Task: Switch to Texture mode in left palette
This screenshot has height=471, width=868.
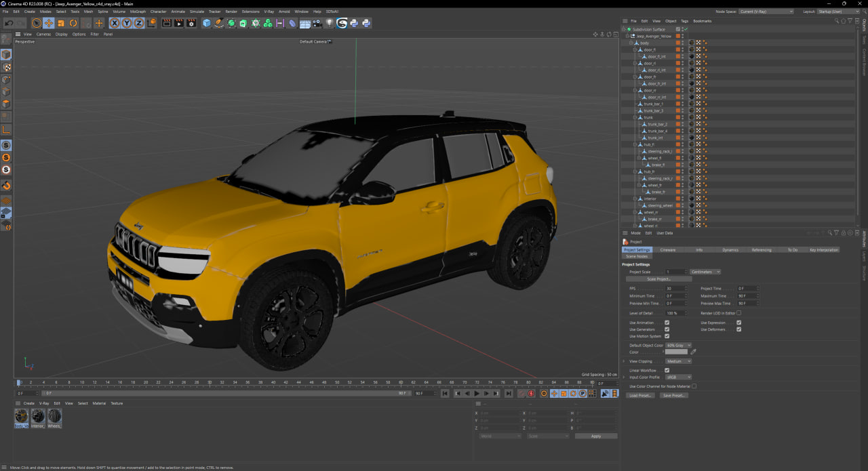Action: [6, 67]
